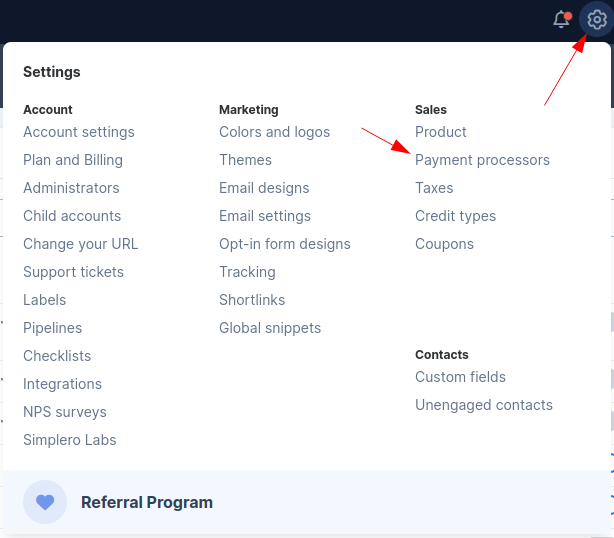This screenshot has width=614, height=538.
Task: Open Administrators settings
Action: click(71, 188)
